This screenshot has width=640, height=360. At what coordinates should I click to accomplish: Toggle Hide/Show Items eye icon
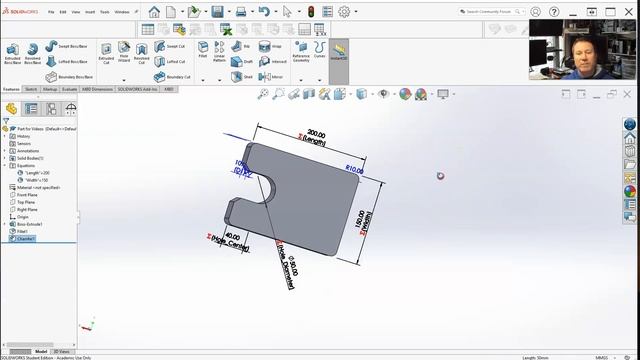pos(383,94)
